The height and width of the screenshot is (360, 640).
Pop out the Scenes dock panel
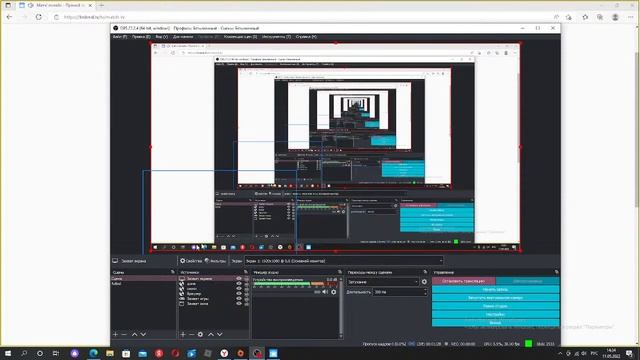click(x=173, y=272)
